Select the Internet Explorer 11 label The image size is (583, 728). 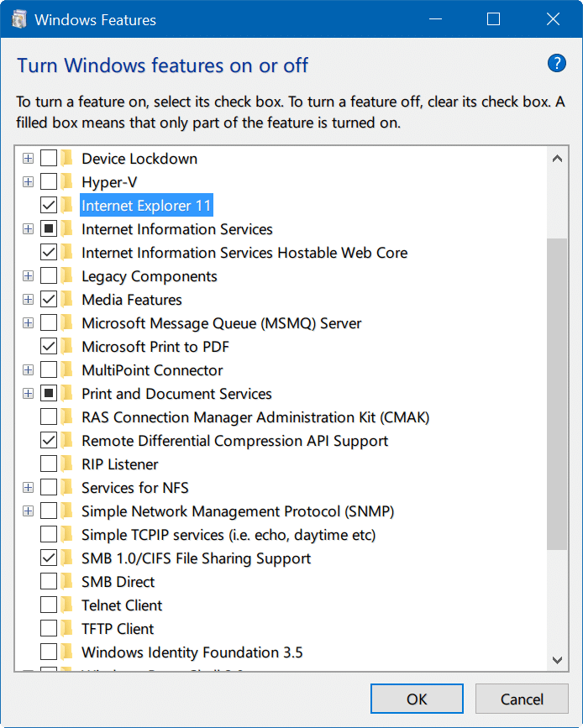[x=146, y=205]
